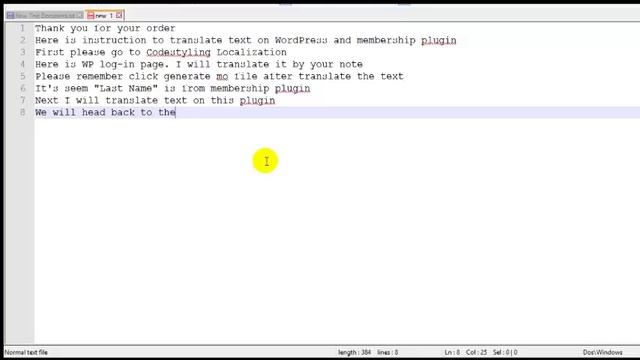The height and width of the screenshot is (360, 640).
Task: Switch to the New Text Document.txt tab
Action: tap(45, 16)
